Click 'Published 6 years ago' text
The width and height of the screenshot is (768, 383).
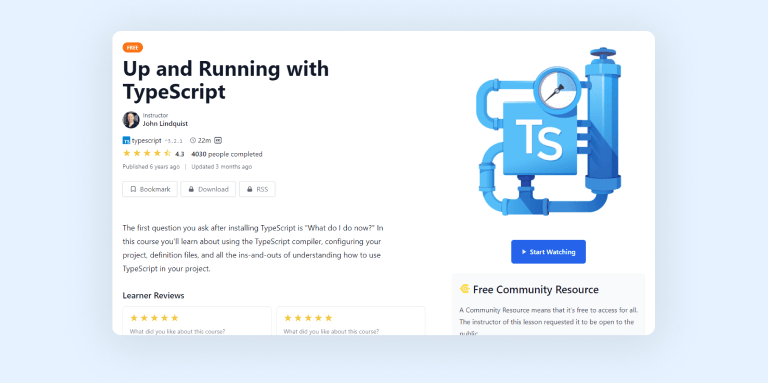point(151,167)
